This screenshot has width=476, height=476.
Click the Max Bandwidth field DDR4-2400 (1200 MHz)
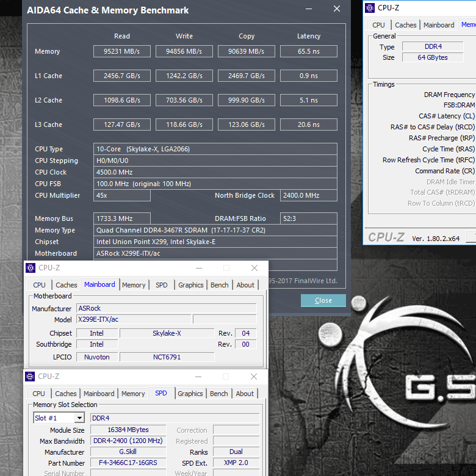(x=128, y=441)
